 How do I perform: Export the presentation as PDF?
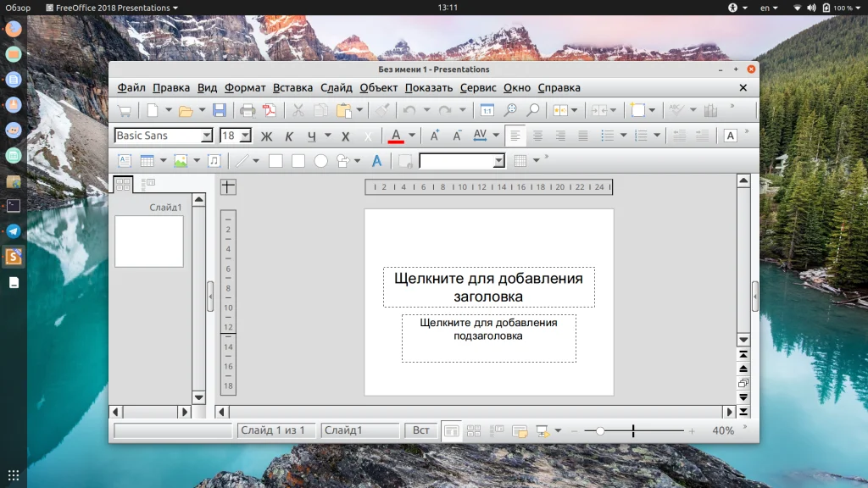click(270, 110)
